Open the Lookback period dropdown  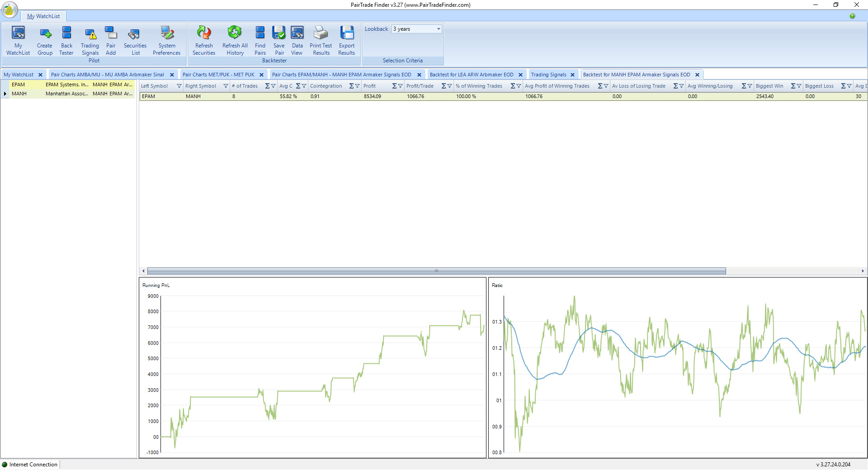438,29
